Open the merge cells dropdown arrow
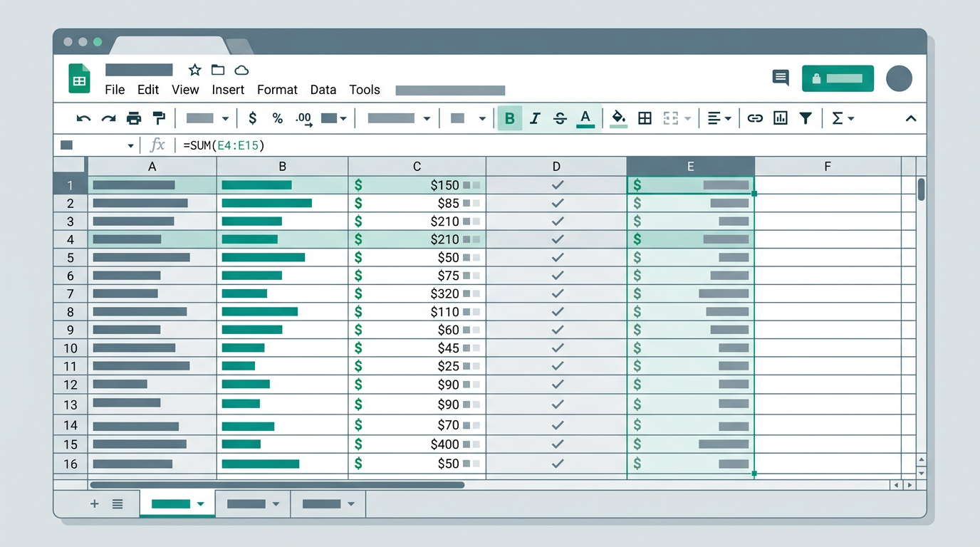This screenshot has width=980, height=547. tap(687, 119)
